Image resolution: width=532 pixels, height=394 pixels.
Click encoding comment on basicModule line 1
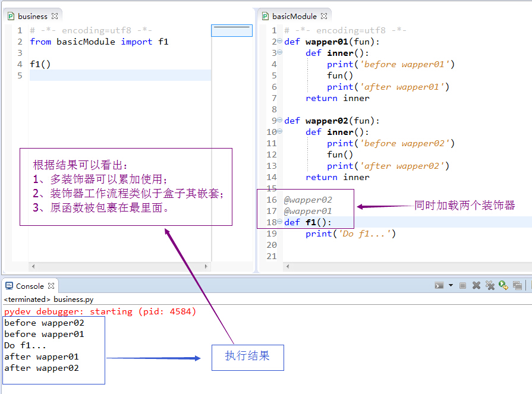pos(345,30)
